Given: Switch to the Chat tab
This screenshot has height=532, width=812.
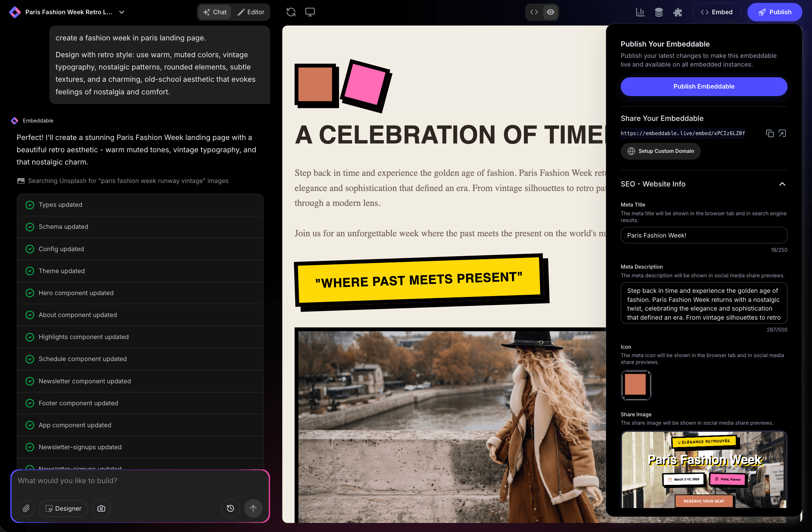Looking at the screenshot, I should pyautogui.click(x=214, y=12).
